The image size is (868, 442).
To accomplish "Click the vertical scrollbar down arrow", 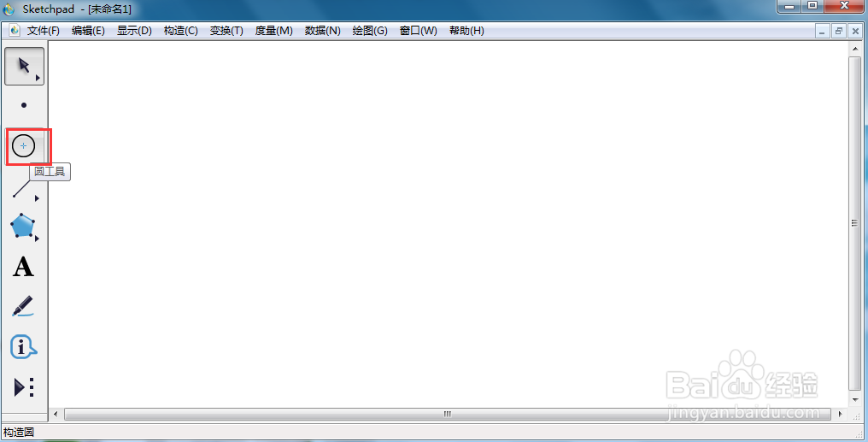I will pos(855,399).
